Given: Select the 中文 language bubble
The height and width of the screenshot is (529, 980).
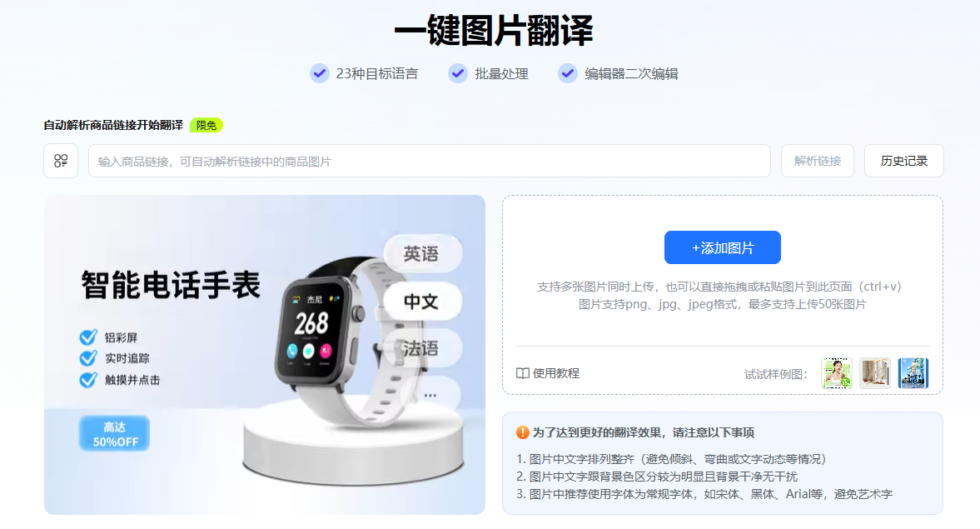Looking at the screenshot, I should [x=422, y=302].
